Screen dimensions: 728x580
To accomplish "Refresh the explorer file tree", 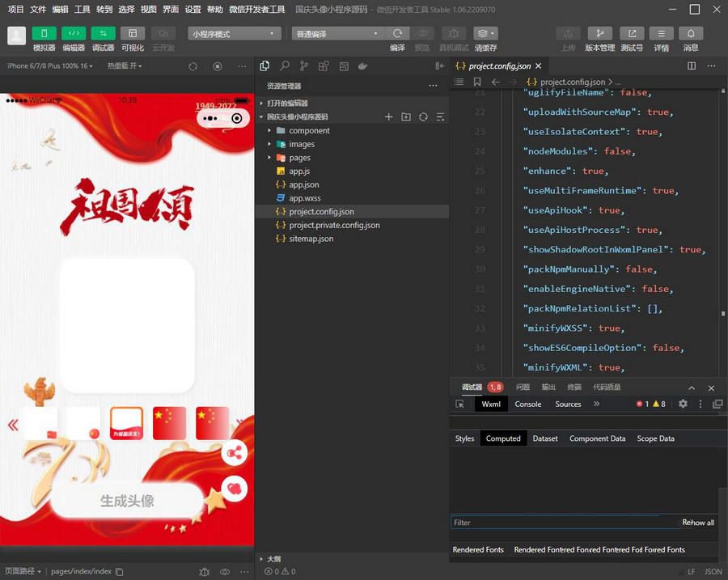I will pyautogui.click(x=423, y=117).
